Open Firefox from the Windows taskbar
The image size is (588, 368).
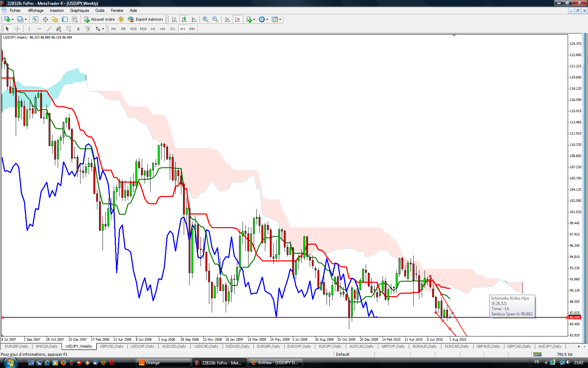[x=63, y=363]
